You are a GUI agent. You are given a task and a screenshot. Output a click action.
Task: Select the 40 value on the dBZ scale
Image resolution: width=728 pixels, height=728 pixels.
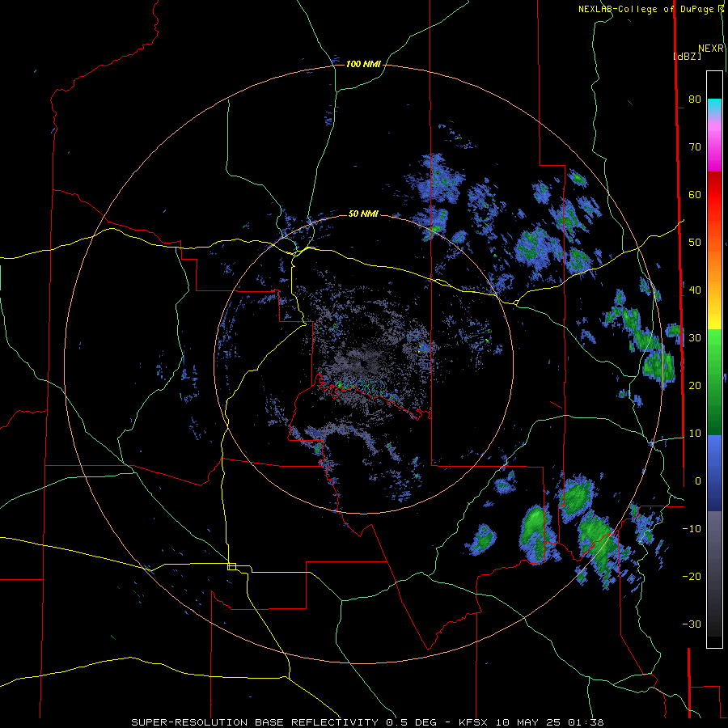coord(695,290)
